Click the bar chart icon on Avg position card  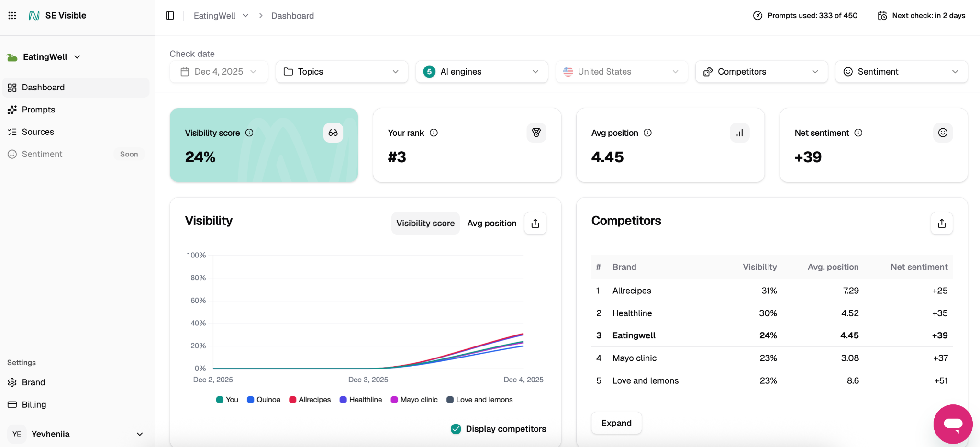pyautogui.click(x=739, y=133)
